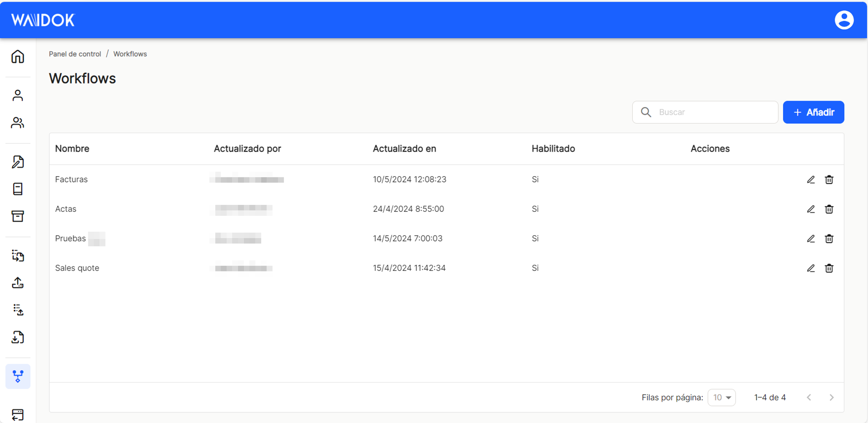Click the Workflows breadcrumb
868x423 pixels.
(x=130, y=54)
